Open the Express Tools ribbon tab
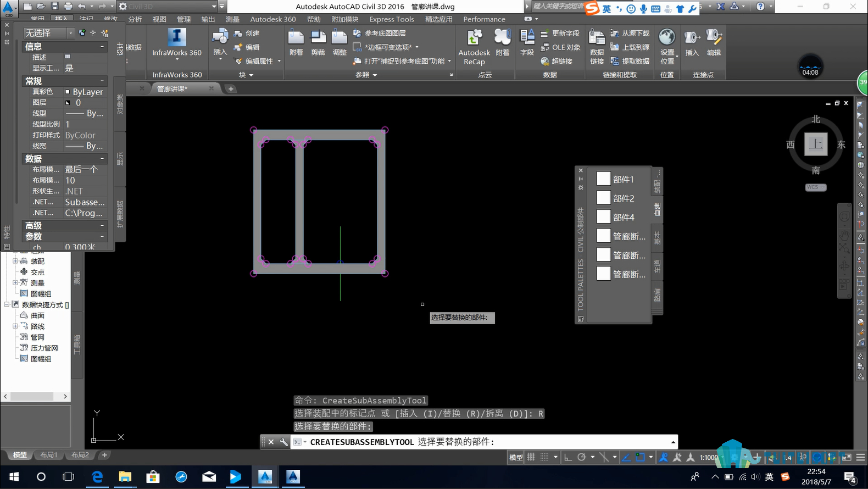This screenshot has width=868, height=489. click(x=392, y=19)
